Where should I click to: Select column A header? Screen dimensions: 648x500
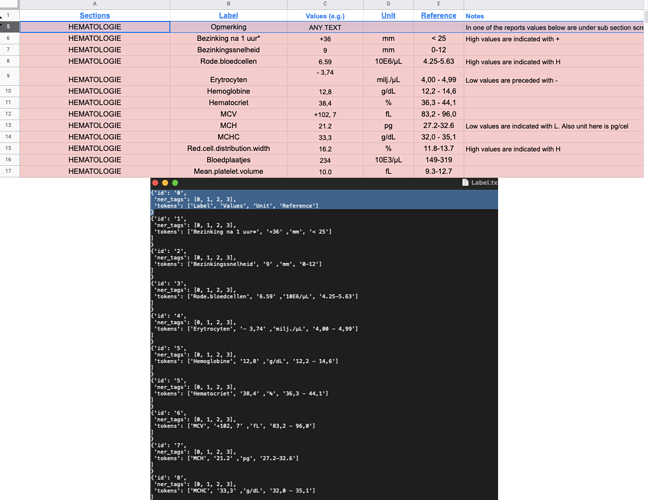(x=95, y=4)
